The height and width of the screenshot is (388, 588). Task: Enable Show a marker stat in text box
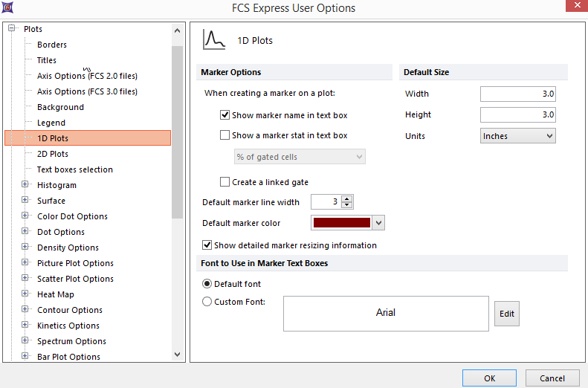coord(224,135)
